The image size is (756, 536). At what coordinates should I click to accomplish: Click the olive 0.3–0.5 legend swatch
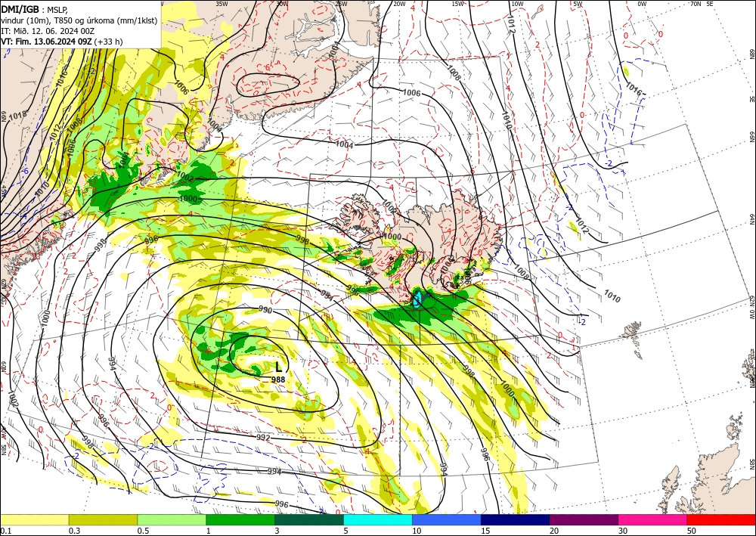[103, 519]
